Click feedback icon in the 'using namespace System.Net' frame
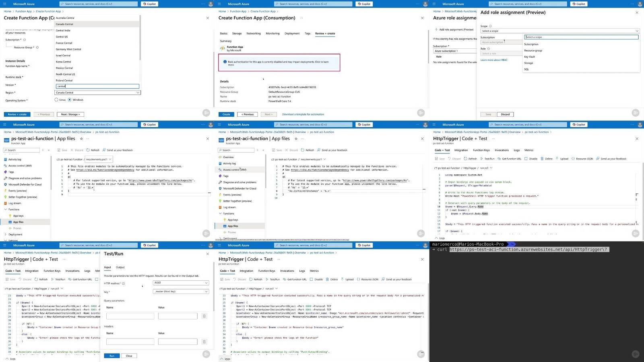644x362 pixels. point(598,159)
